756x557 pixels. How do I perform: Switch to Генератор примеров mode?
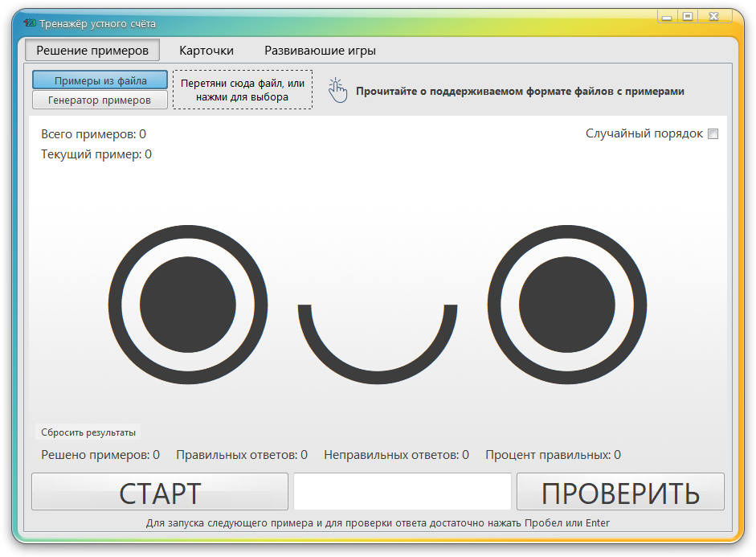coord(100,99)
